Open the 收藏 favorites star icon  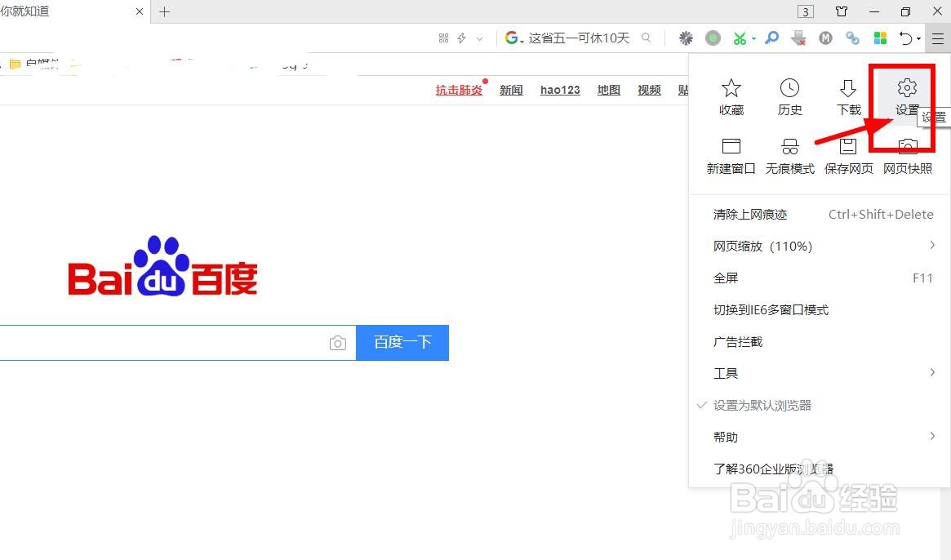pyautogui.click(x=731, y=89)
